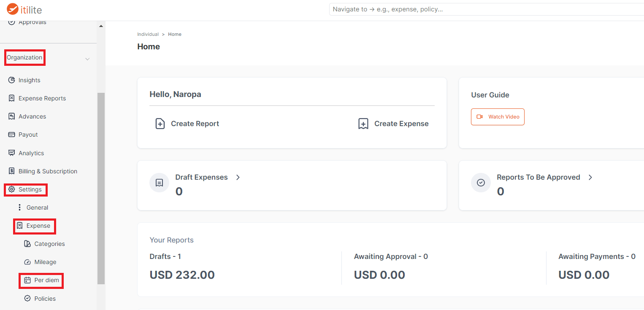Open the Categories icon under Expense
The image size is (644, 310).
click(x=27, y=244)
